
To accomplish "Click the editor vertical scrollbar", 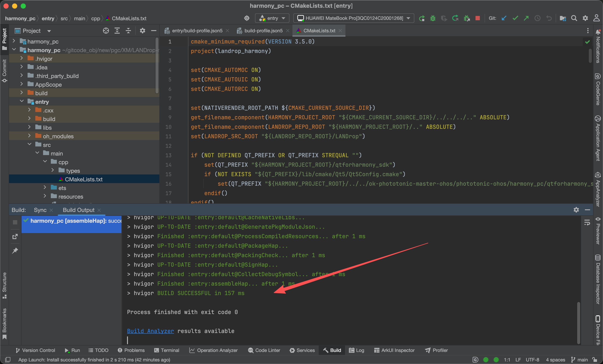I will [x=590, y=56].
